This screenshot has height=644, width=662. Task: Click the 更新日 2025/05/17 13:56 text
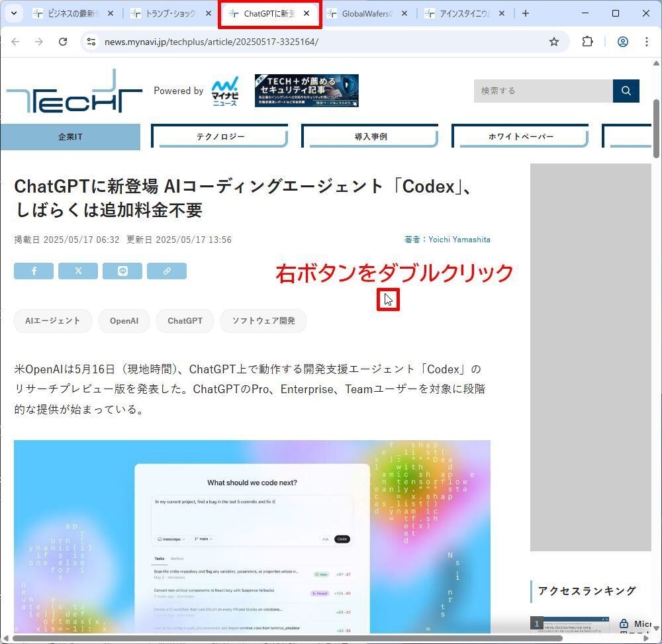click(x=179, y=240)
